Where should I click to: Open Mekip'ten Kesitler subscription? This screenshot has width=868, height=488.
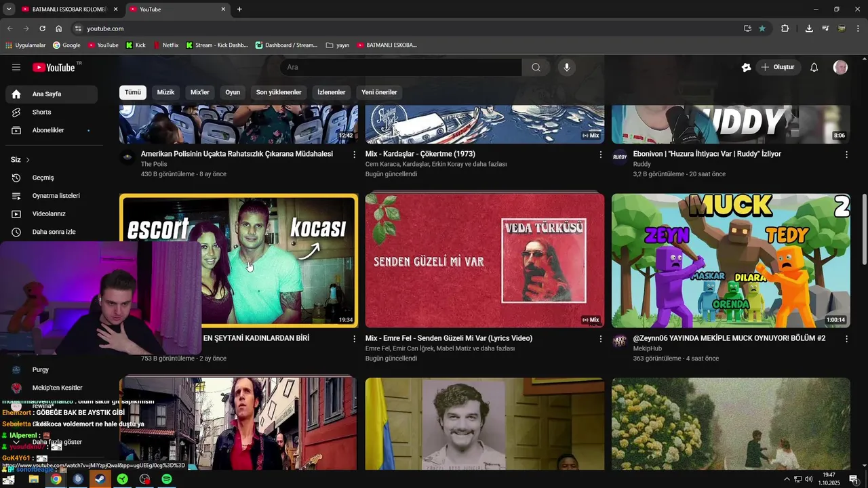[52, 388]
